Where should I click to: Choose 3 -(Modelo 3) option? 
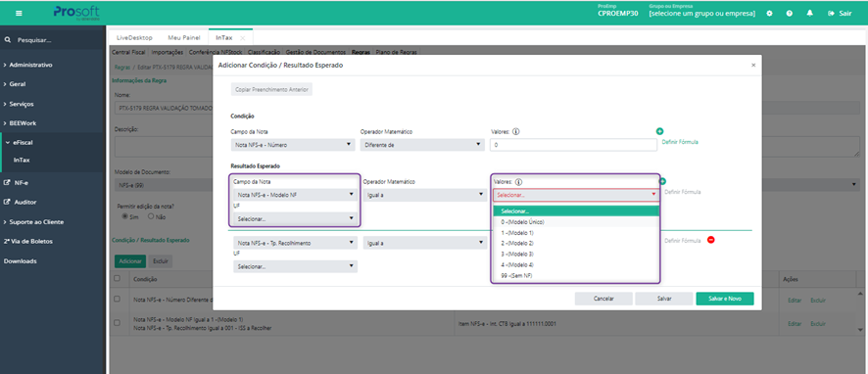tap(576, 254)
